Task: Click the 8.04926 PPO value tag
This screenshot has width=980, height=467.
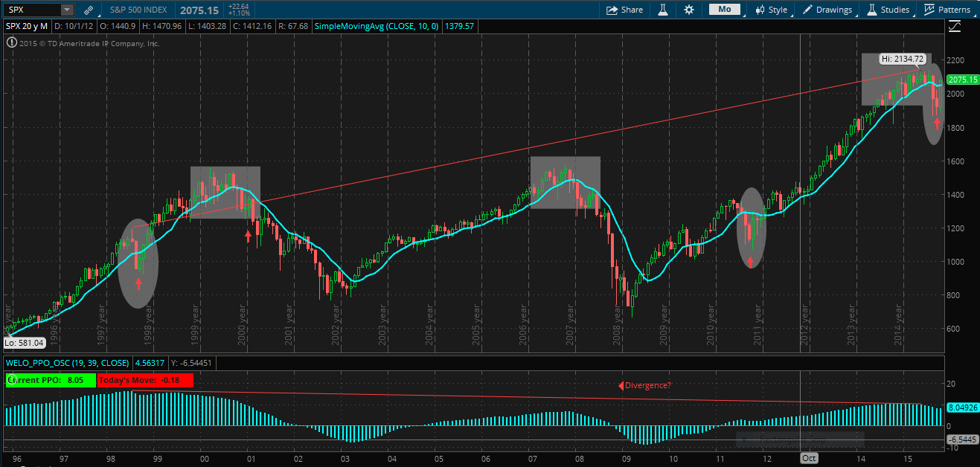Action: coord(962,409)
